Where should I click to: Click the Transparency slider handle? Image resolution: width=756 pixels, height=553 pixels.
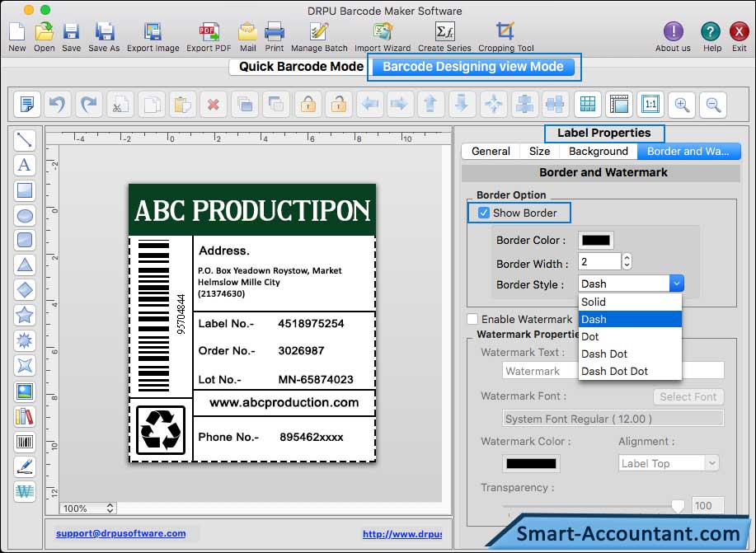pos(678,505)
